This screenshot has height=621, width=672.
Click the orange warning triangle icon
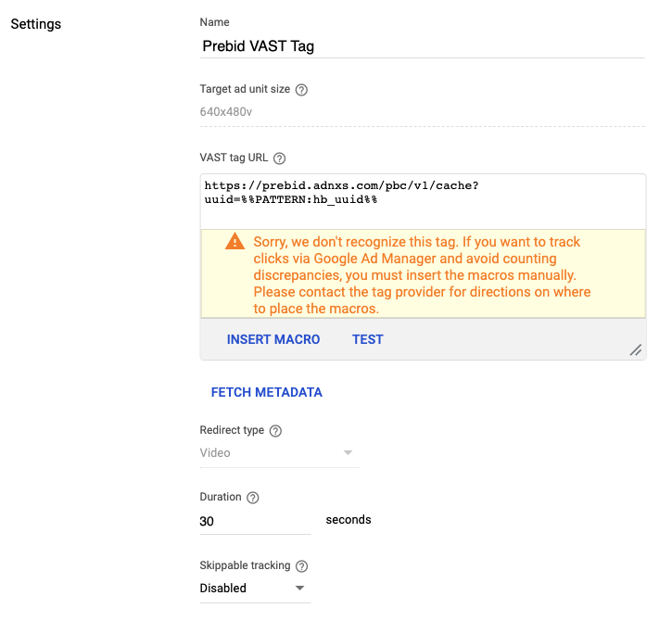click(235, 242)
